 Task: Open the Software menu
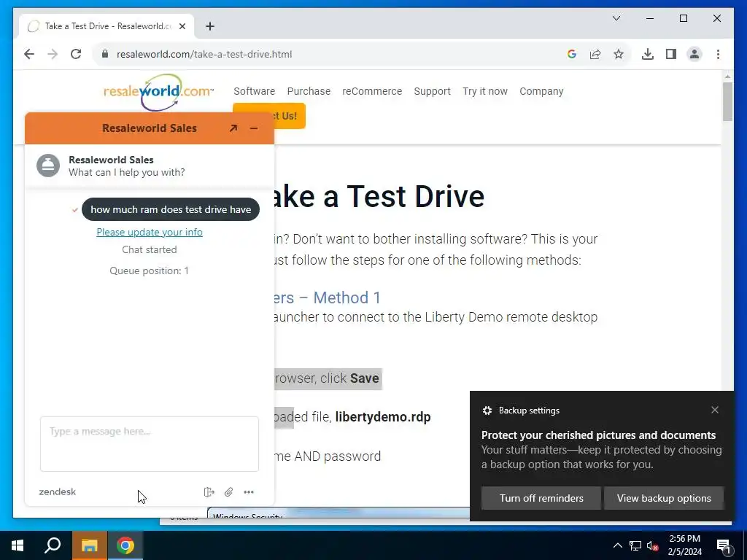(x=255, y=91)
